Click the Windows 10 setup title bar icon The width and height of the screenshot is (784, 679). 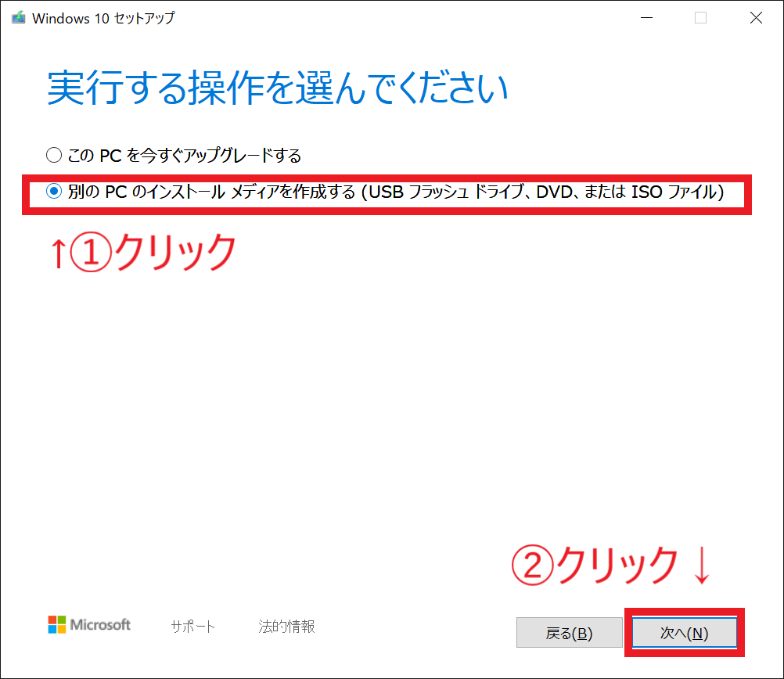[x=19, y=18]
